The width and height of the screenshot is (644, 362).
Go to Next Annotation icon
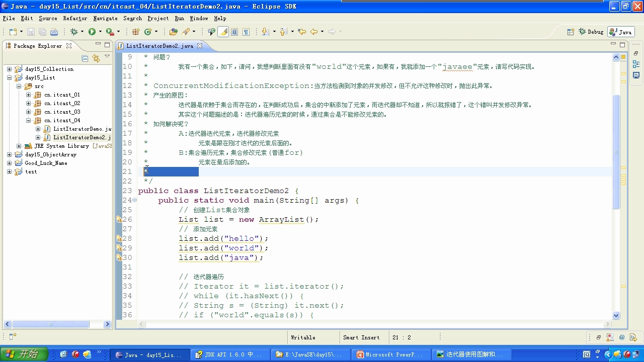coord(265,32)
